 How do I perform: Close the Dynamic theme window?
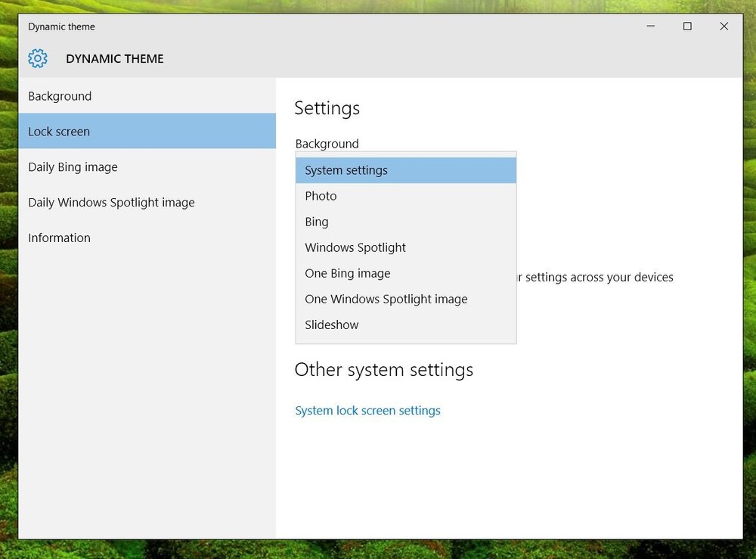[x=723, y=26]
